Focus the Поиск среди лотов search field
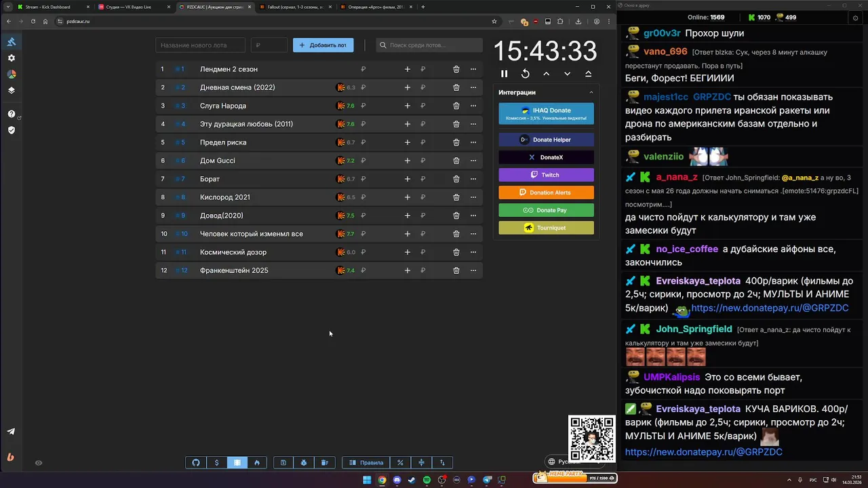 [430, 45]
